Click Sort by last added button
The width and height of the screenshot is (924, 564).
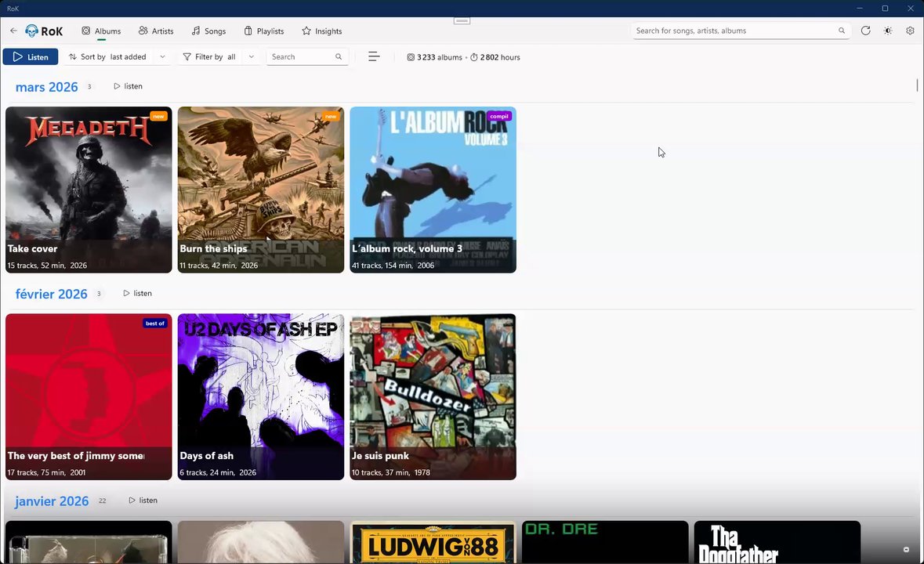click(108, 57)
